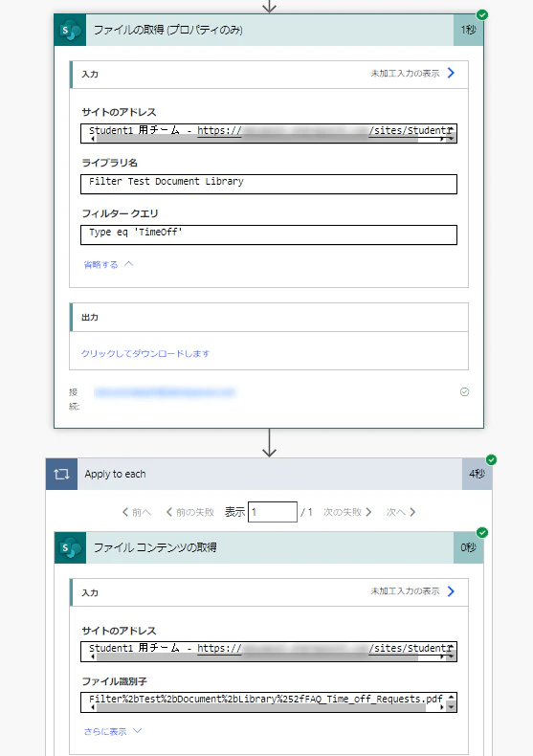Click SharePoint icon on ファイルの取得 (プロパティのみ) card
Viewport: 533px width, 756px height.
tap(71, 31)
